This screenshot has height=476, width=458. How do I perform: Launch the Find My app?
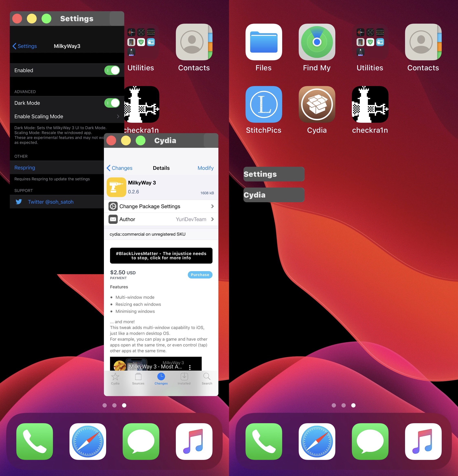[x=317, y=42]
